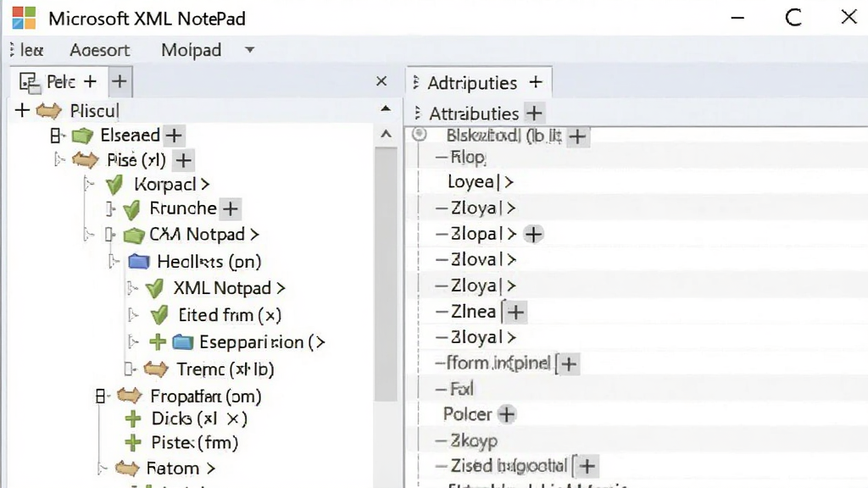Click the Pise (xl) arrow icon

coord(86,160)
